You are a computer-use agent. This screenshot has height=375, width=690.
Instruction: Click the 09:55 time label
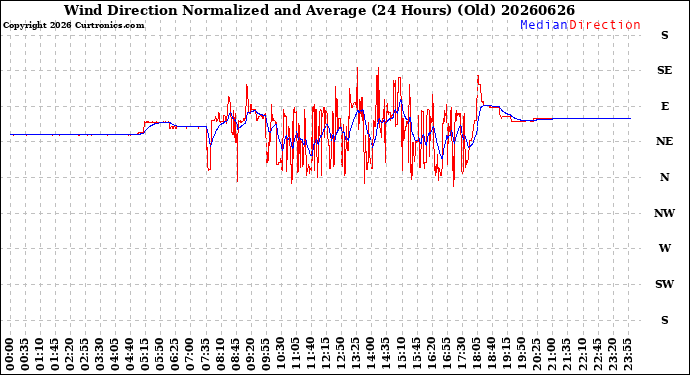pos(266,354)
